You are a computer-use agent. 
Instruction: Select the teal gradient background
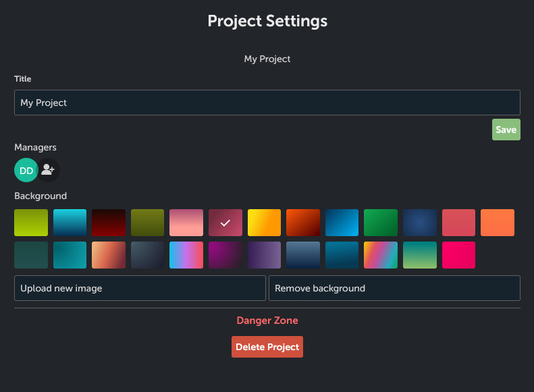70,255
